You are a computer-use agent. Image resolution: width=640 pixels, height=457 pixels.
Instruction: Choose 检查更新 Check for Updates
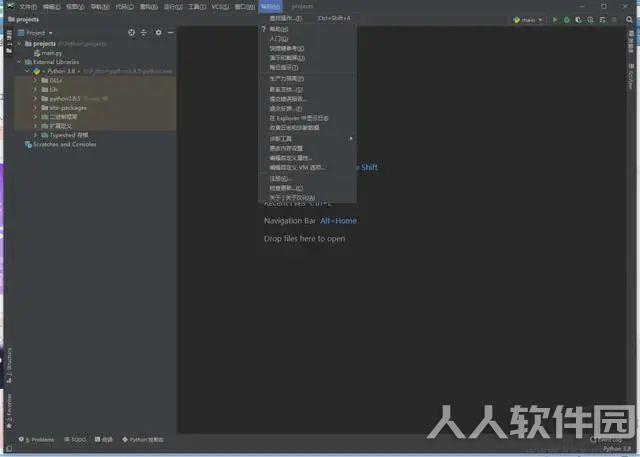[x=307, y=188]
